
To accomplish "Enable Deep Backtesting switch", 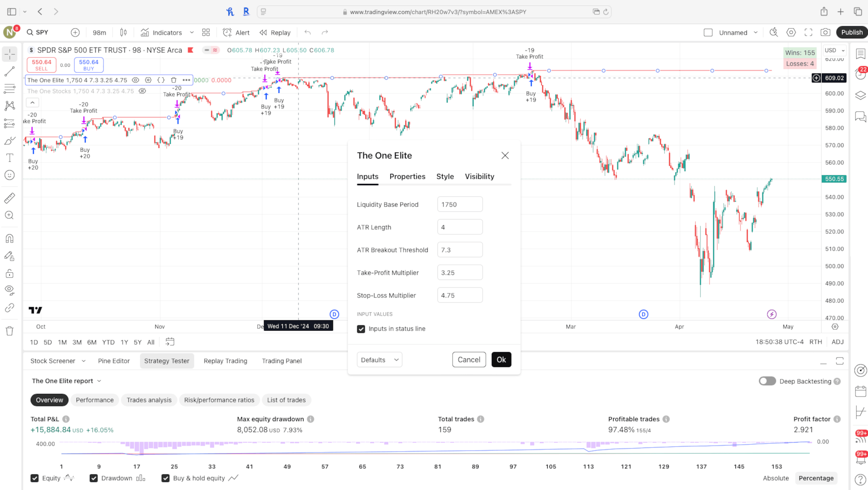I will (x=767, y=381).
